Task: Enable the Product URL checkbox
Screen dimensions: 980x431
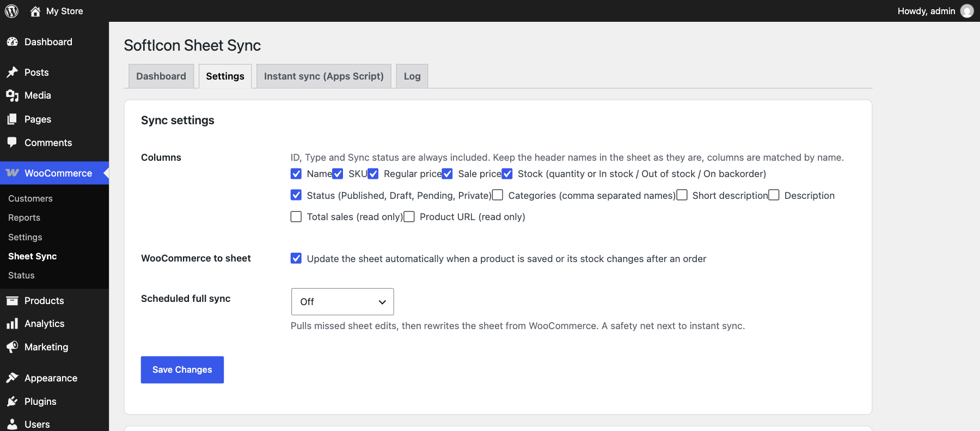Action: (x=409, y=217)
